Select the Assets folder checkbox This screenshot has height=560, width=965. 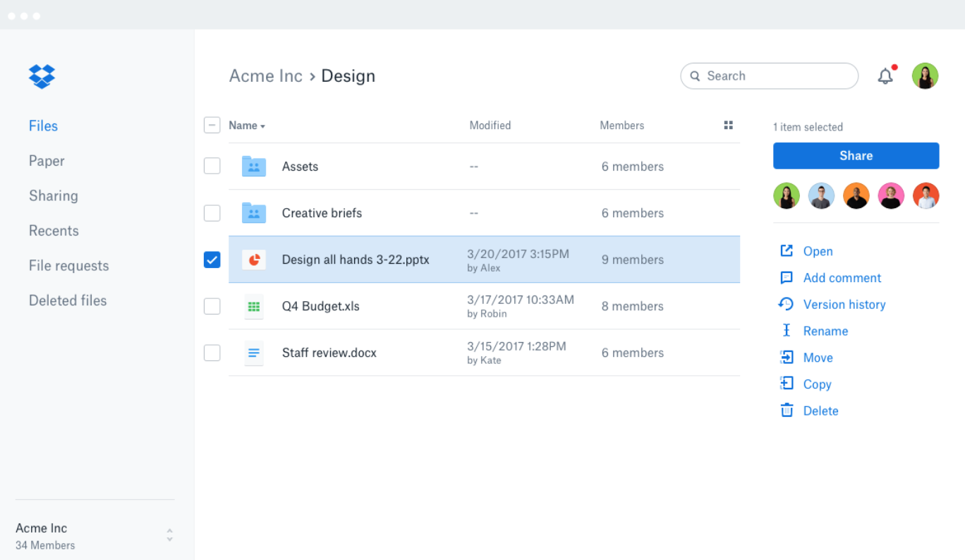(212, 166)
